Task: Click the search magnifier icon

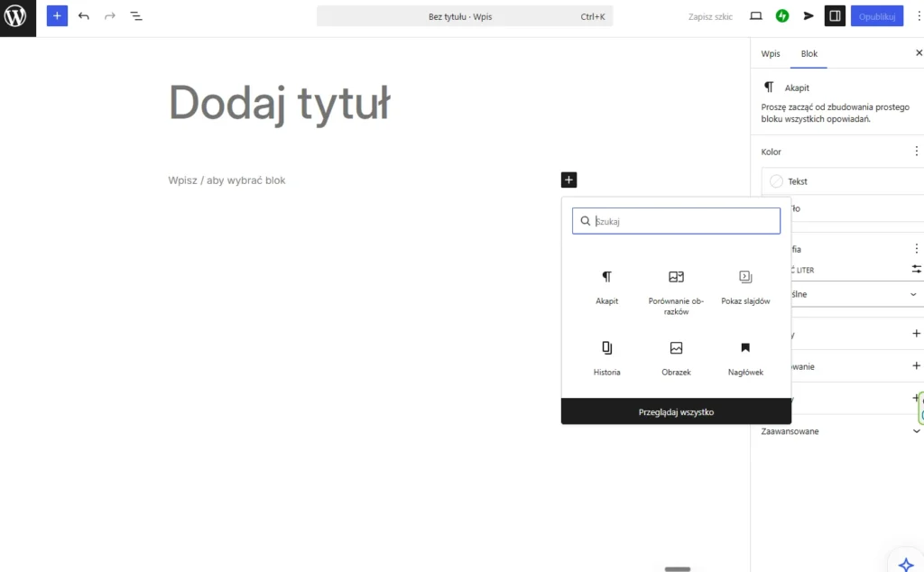Action: click(x=585, y=221)
